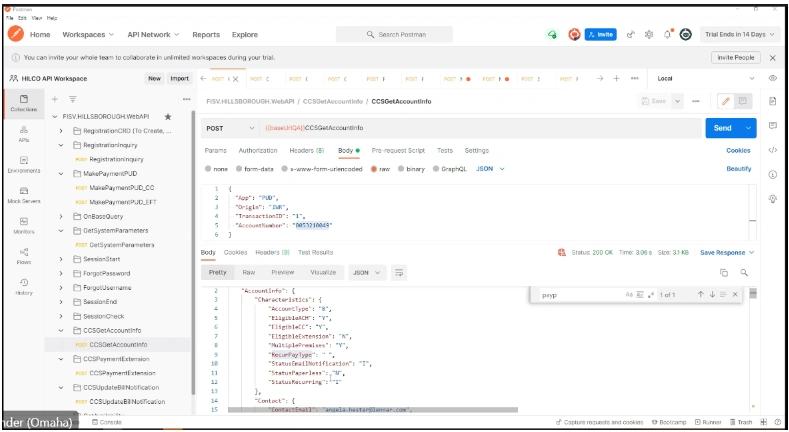Copy the response body with the copy icon
789x432 pixels.
click(x=724, y=273)
